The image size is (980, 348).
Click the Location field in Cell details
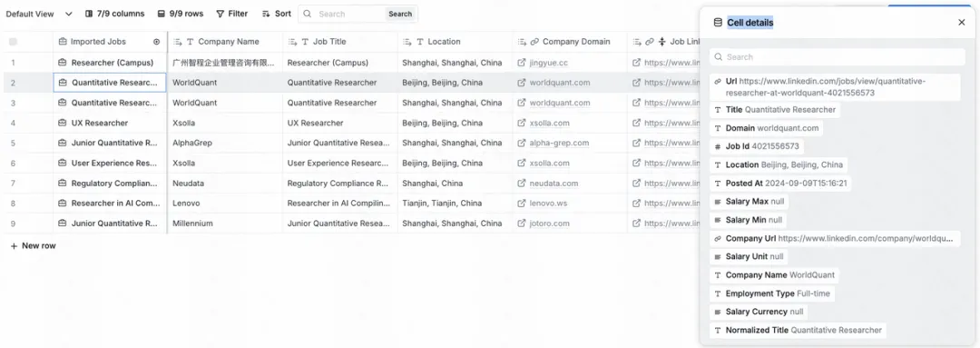[779, 164]
